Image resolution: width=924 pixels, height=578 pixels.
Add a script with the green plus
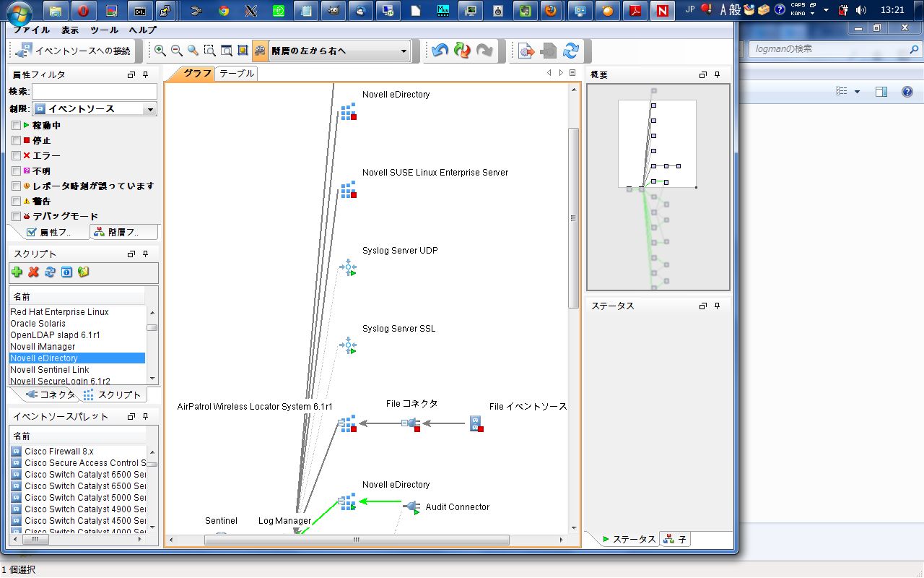17,272
